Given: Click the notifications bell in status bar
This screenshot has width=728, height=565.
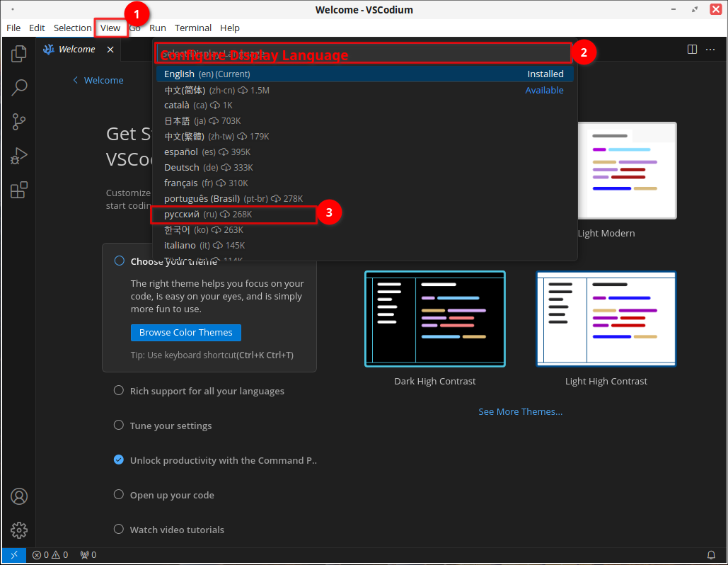Looking at the screenshot, I should [x=711, y=554].
